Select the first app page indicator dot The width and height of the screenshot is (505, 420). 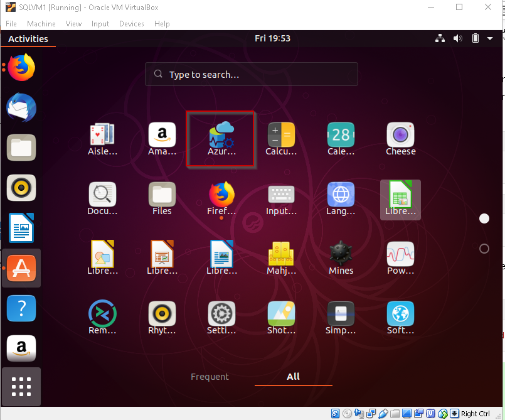coord(484,218)
